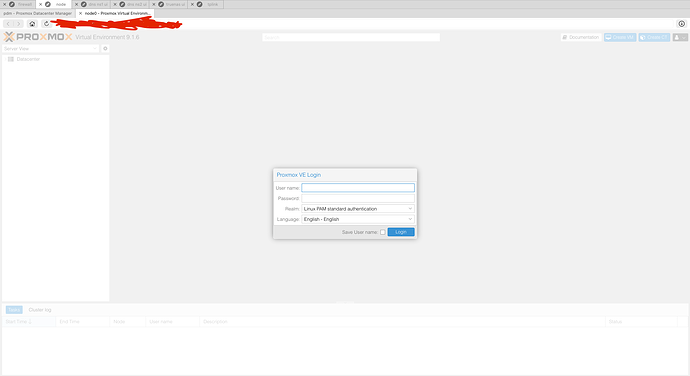Viewport: 690px width, 376px height.
Task: Click the Proxmox logo
Action: pos(38,37)
